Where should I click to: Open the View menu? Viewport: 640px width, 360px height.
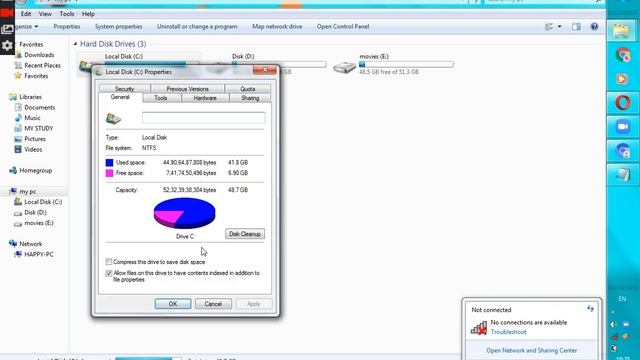(45, 14)
